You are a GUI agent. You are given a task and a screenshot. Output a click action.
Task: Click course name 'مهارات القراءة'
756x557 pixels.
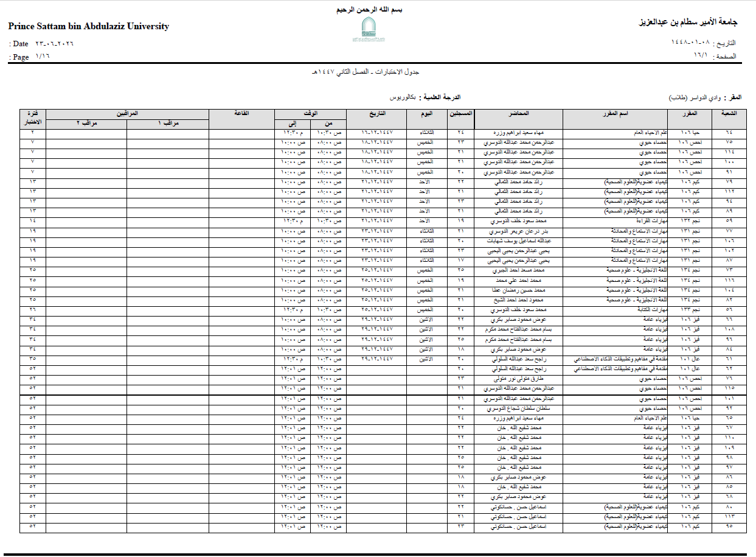click(652, 221)
